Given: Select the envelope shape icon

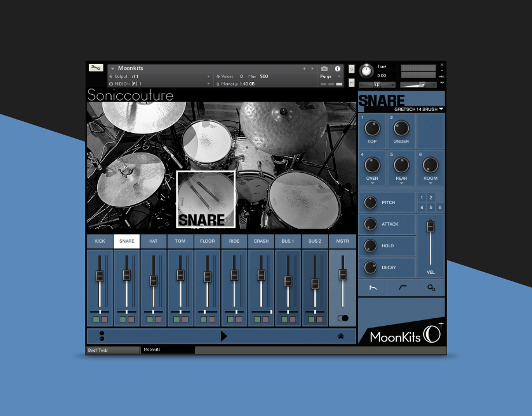Looking at the screenshot, I should (x=373, y=287).
